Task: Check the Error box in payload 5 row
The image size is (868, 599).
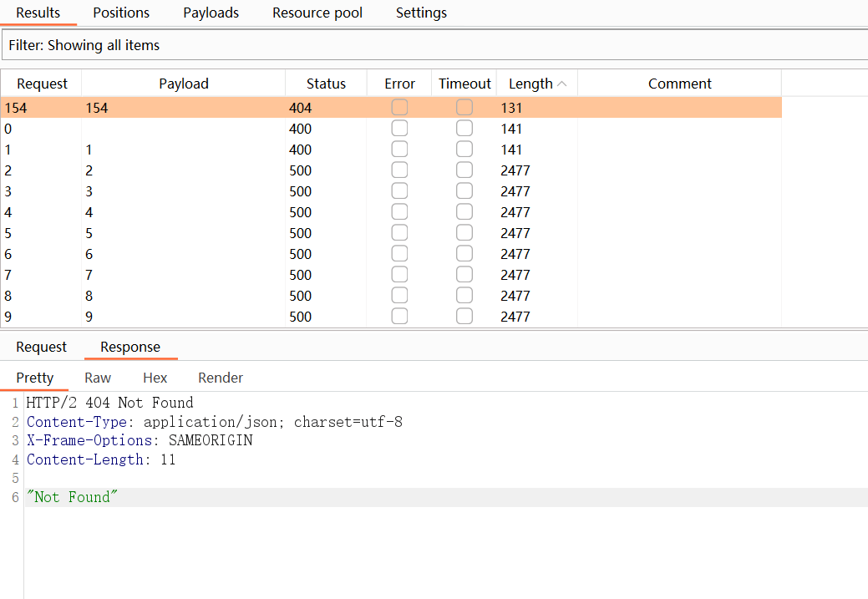Action: [399, 233]
